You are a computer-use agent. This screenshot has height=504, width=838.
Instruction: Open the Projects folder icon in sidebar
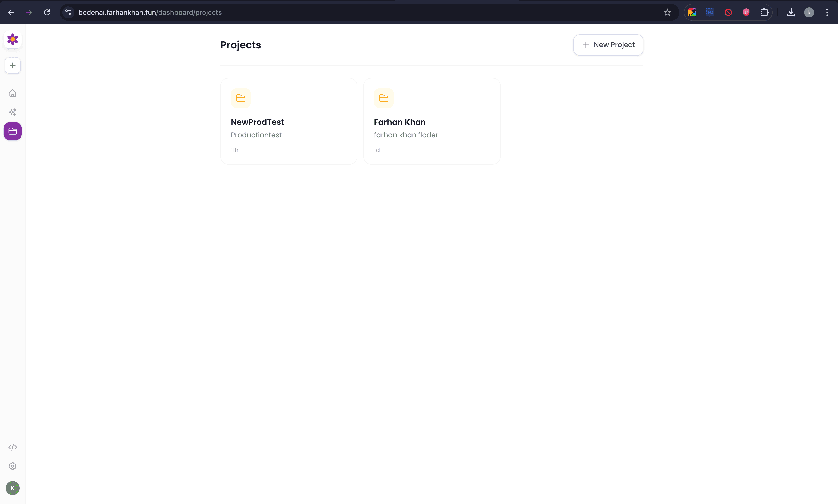(12, 131)
